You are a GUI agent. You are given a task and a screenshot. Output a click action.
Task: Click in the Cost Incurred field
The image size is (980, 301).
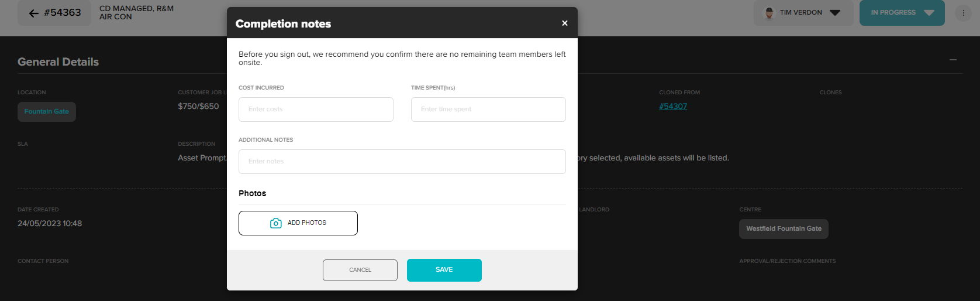pos(316,110)
